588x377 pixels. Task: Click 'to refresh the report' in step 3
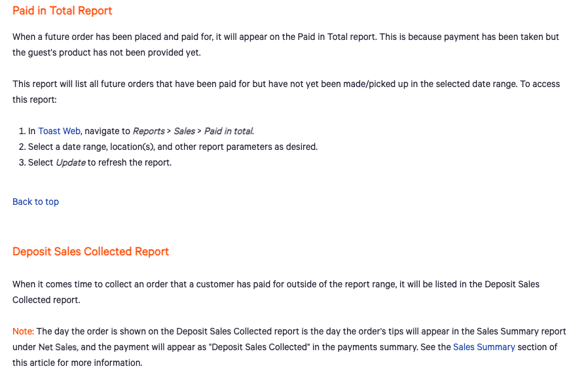click(x=130, y=162)
